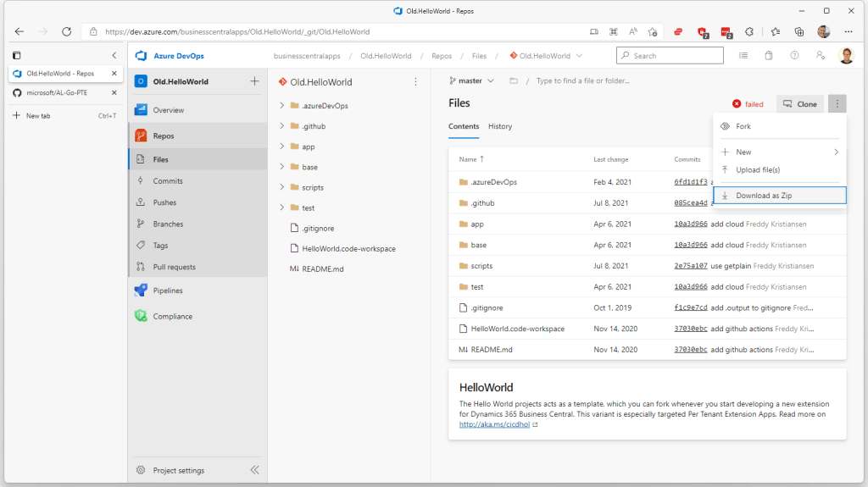This screenshot has width=868, height=487.
Task: Open scripts folder in file list
Action: [x=481, y=266]
